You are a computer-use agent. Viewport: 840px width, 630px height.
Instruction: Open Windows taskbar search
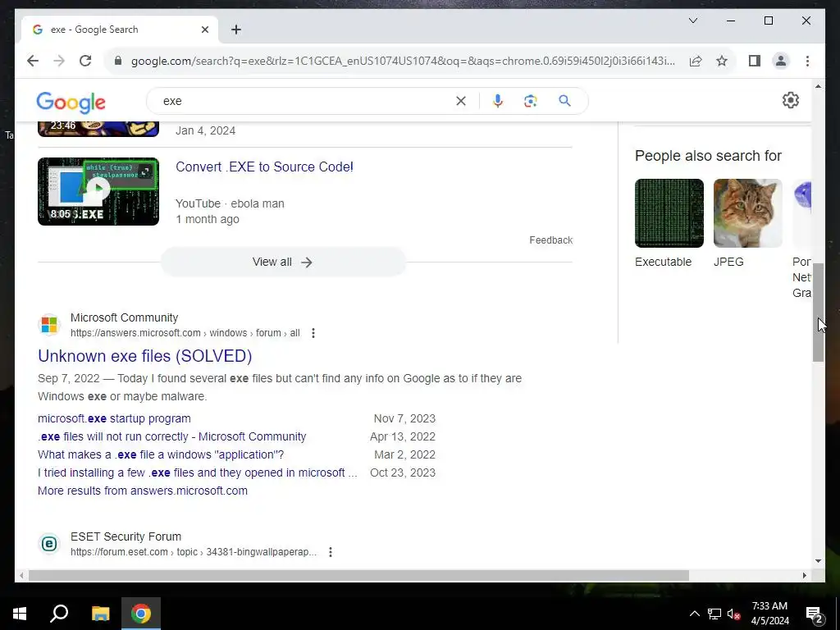[59, 614]
